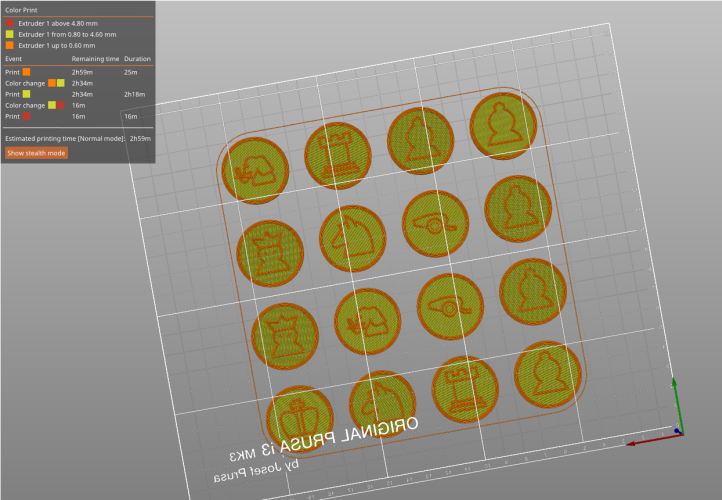Image resolution: width=722 pixels, height=500 pixels.
Task: Click the Show stealth mode button
Action: 36,153
